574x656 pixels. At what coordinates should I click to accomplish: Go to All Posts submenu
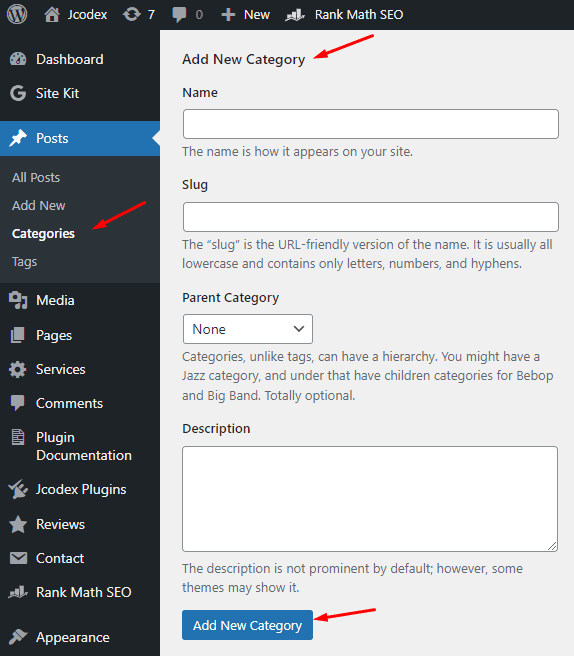coord(36,177)
